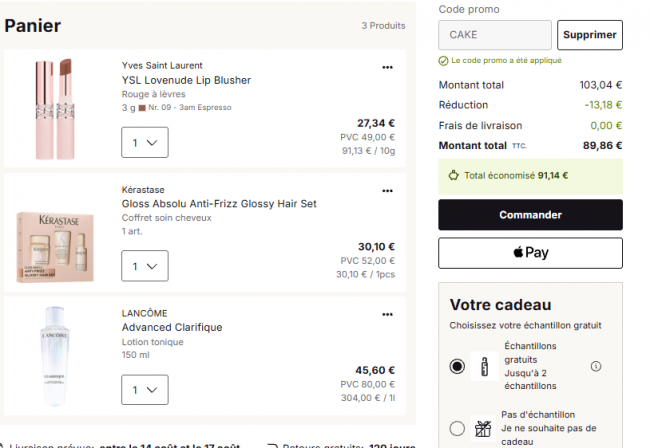
Task: Open the Gloss Absolu Anti-Frizz product title link
Action: coord(219,204)
